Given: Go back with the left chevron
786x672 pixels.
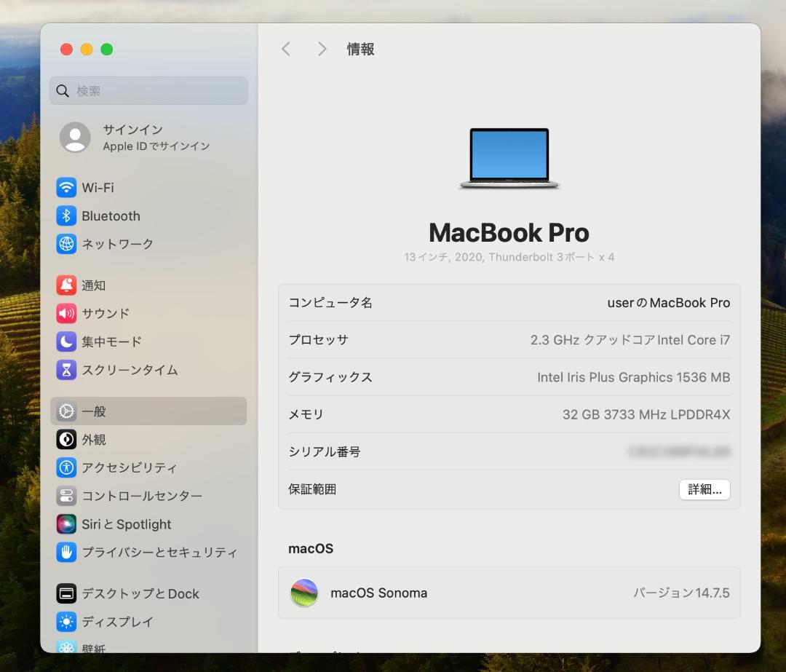Looking at the screenshot, I should pyautogui.click(x=286, y=50).
